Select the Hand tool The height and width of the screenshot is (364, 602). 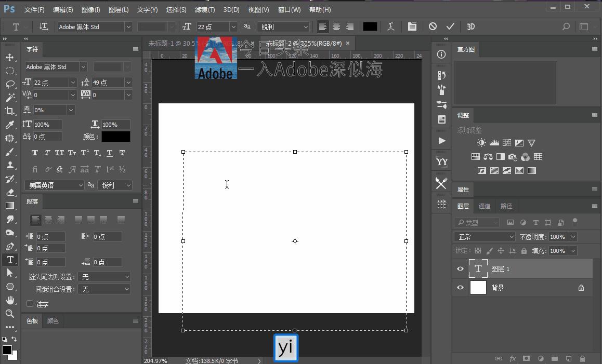pyautogui.click(x=10, y=300)
